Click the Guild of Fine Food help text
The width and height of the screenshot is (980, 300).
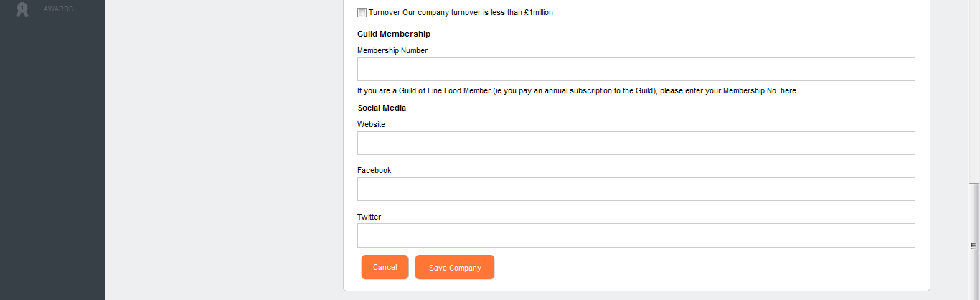click(x=577, y=91)
